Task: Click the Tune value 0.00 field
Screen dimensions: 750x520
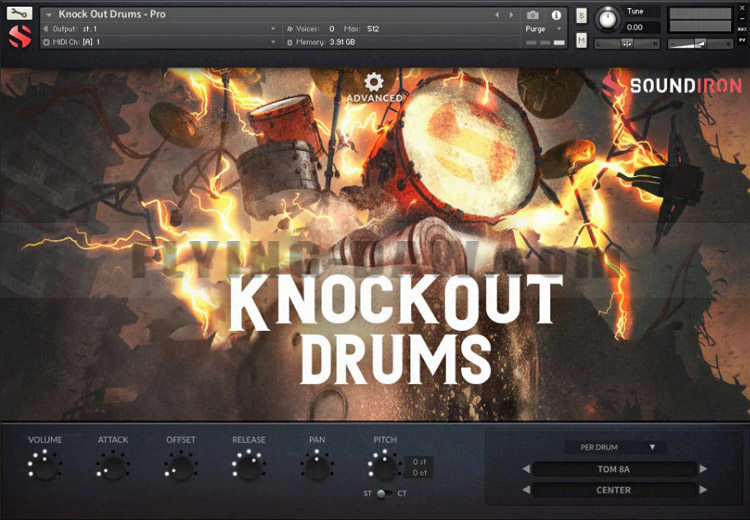Action: tap(641, 27)
